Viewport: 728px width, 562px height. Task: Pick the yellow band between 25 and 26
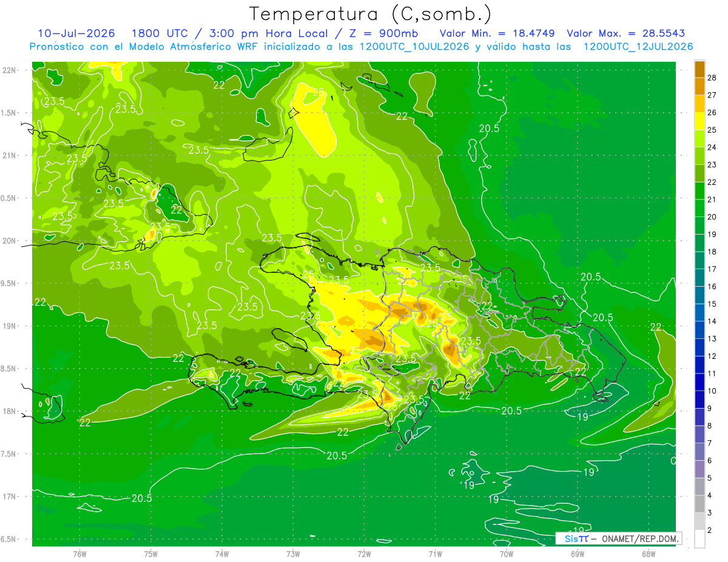point(699,122)
